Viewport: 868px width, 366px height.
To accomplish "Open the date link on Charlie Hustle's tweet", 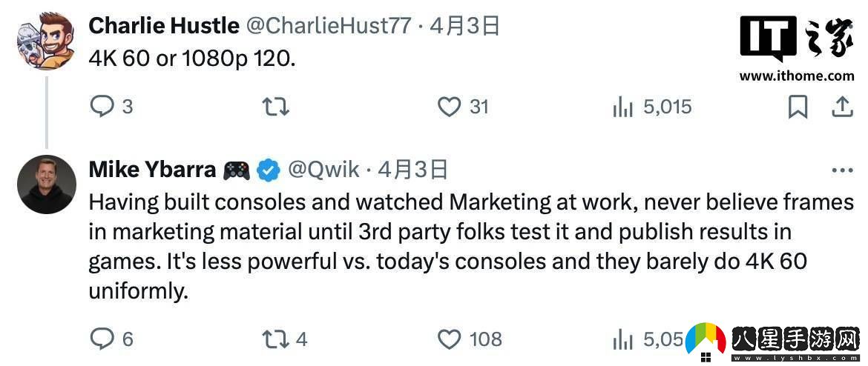I will coord(465,26).
